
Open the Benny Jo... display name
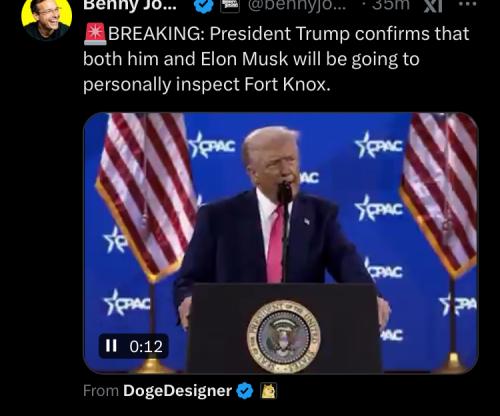[x=130, y=5]
